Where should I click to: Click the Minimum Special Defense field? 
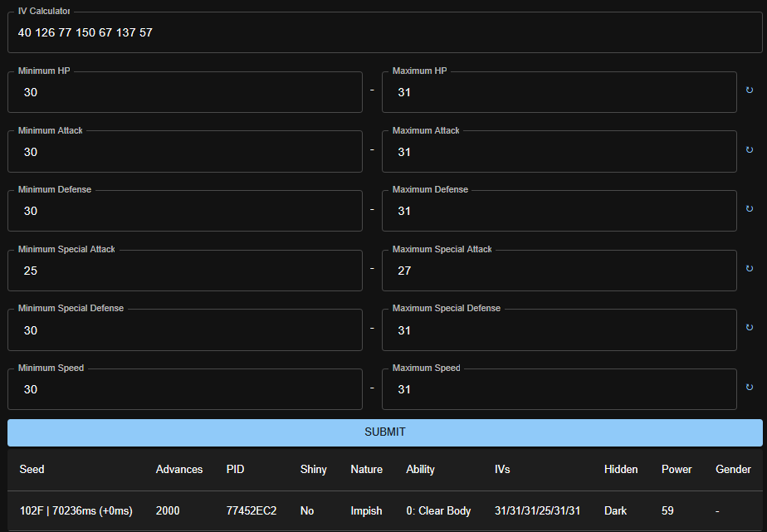click(185, 331)
